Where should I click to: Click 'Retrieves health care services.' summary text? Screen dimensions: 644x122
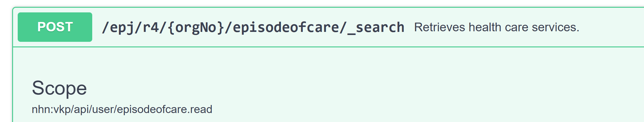pyautogui.click(x=497, y=27)
